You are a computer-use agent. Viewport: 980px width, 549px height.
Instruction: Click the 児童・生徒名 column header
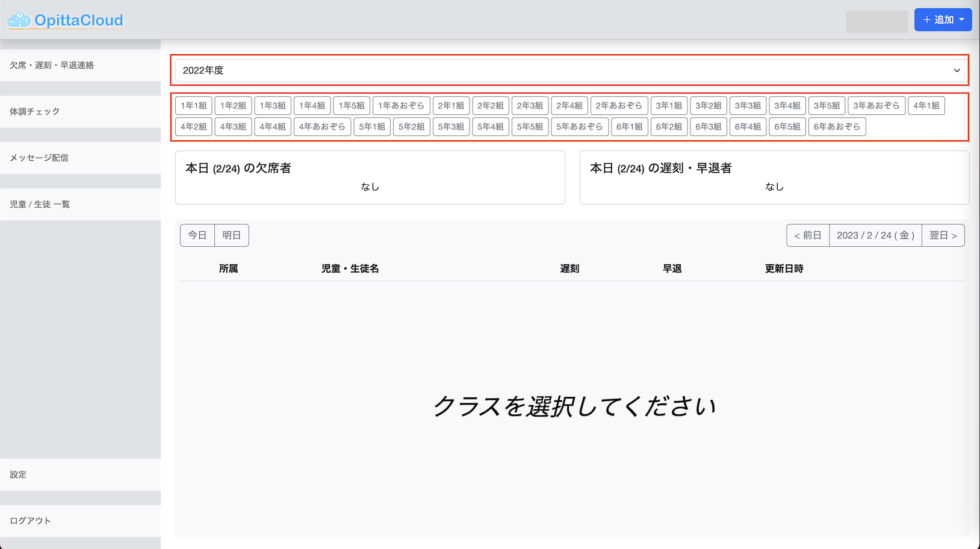(x=350, y=268)
